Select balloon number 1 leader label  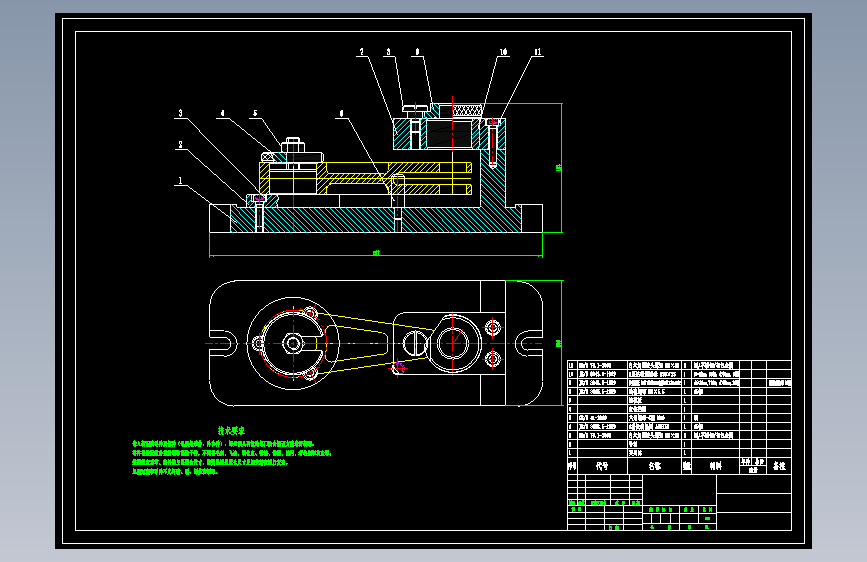180,180
